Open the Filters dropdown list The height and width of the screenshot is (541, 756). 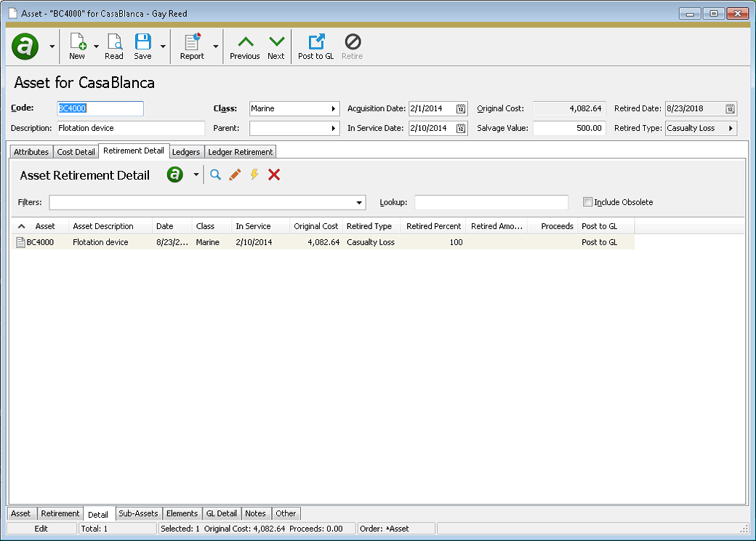click(358, 202)
